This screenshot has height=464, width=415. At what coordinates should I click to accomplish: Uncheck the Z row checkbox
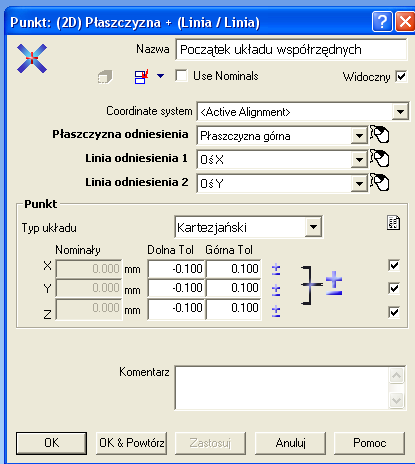coord(394,312)
